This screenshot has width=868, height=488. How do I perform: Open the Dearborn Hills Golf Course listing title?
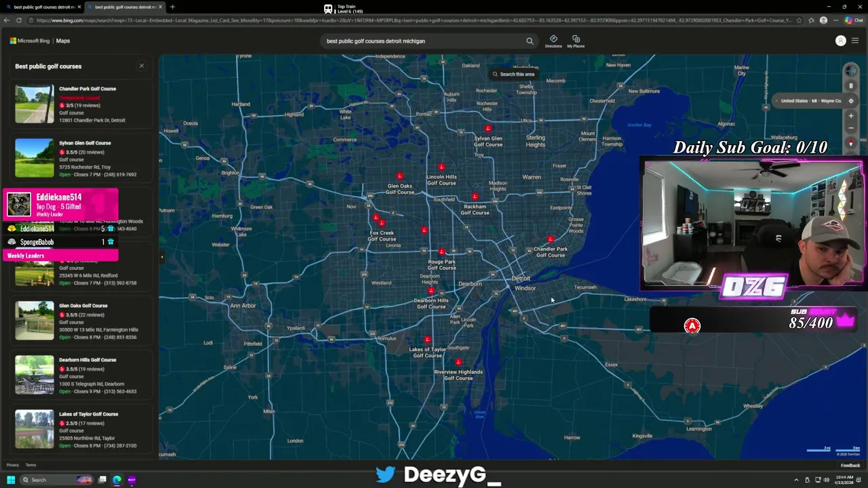coord(87,360)
